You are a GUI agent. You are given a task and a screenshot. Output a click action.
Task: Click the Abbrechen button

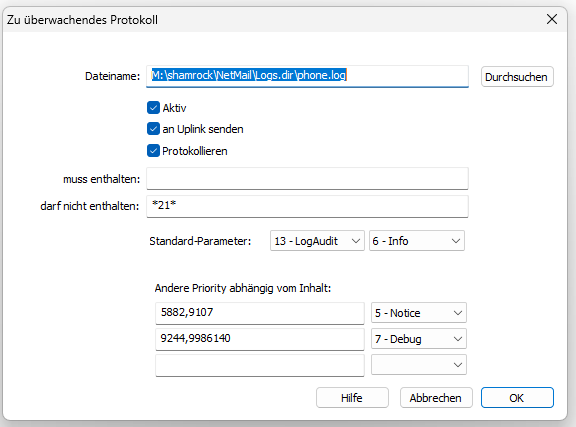click(436, 398)
